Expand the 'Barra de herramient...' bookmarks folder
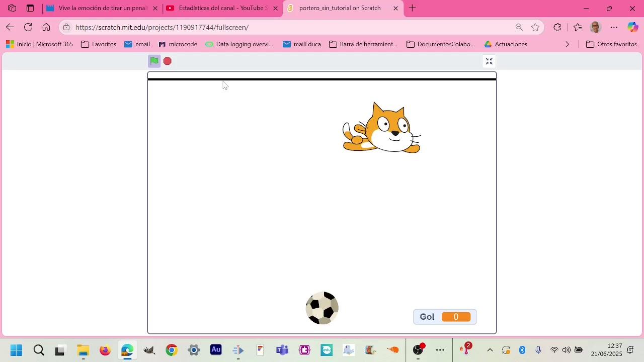Image resolution: width=644 pixels, height=362 pixels. click(363, 44)
